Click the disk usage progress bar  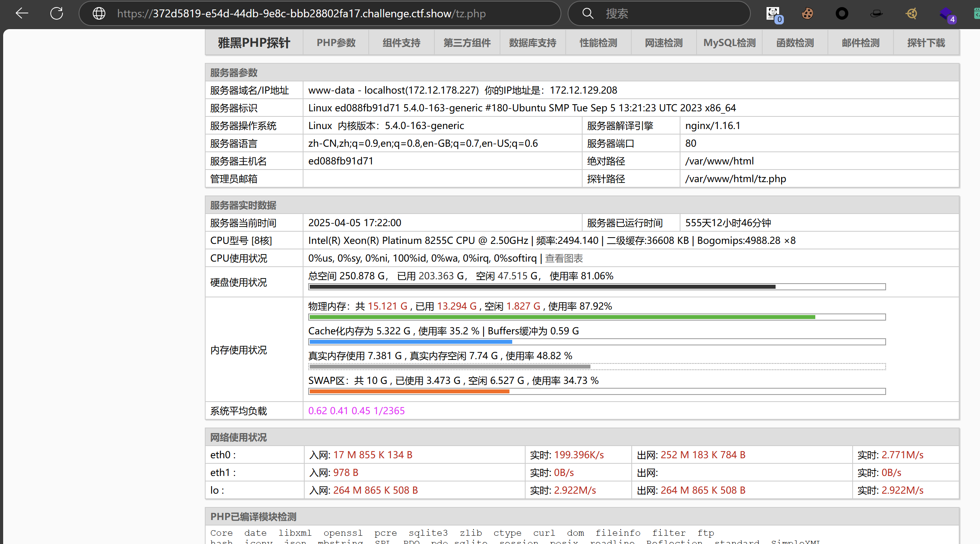tap(597, 287)
